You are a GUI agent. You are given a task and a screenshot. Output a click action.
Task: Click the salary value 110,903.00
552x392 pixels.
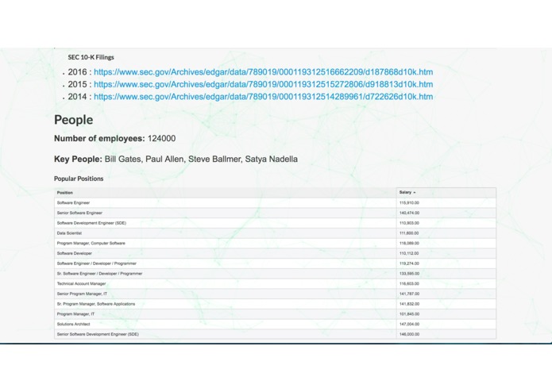409,223
